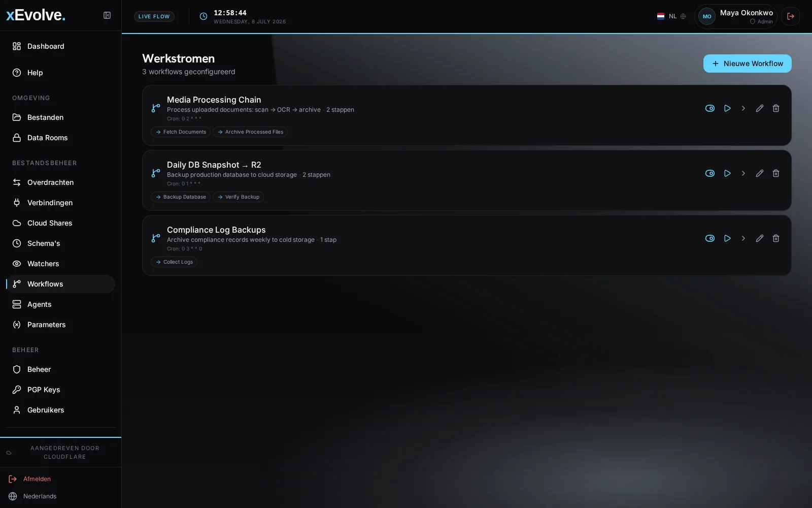The width and height of the screenshot is (812, 508).
Task: Click Compliance Log Backups title
Action: pos(216,230)
